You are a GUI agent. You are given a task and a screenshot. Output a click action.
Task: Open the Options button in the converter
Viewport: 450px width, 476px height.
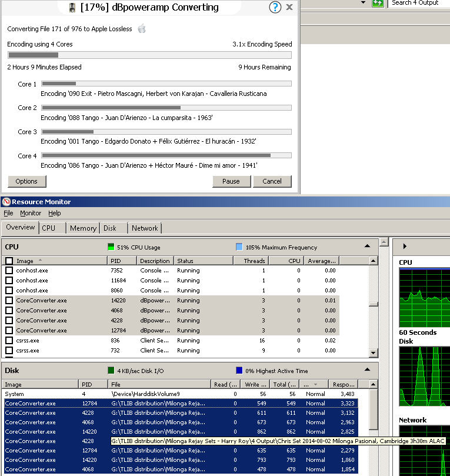26,181
